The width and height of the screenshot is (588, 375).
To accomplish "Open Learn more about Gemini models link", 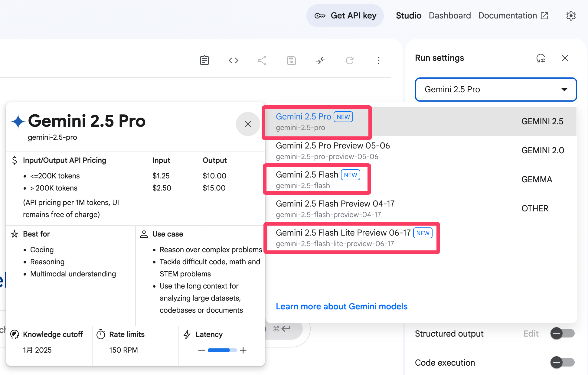I will 341,306.
